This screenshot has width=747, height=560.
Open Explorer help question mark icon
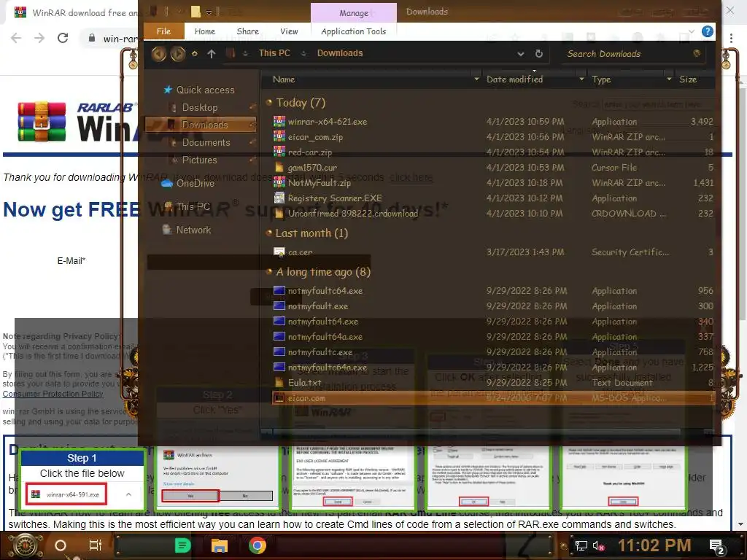(x=708, y=31)
